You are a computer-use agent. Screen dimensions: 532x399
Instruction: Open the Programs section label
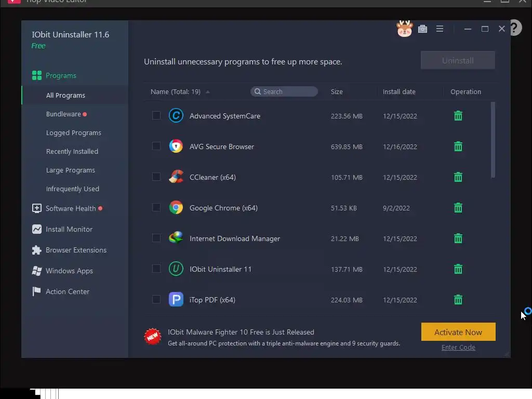pos(61,75)
